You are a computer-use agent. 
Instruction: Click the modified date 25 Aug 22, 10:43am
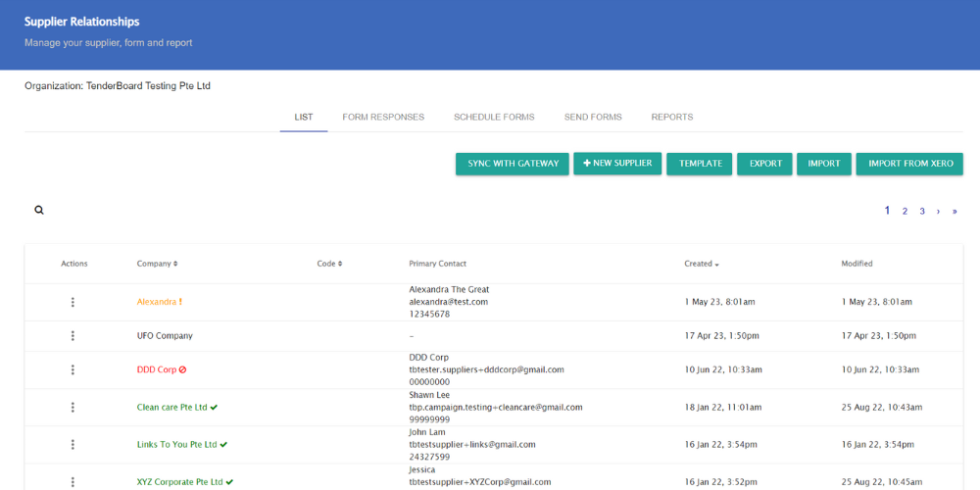pos(882,408)
